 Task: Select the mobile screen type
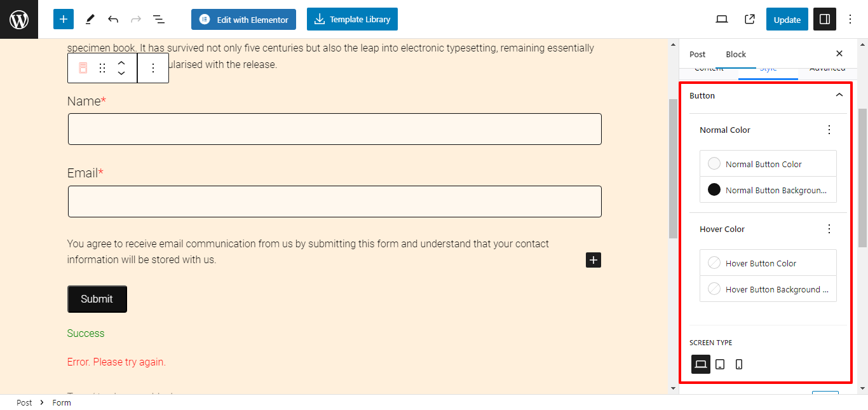[739, 364]
